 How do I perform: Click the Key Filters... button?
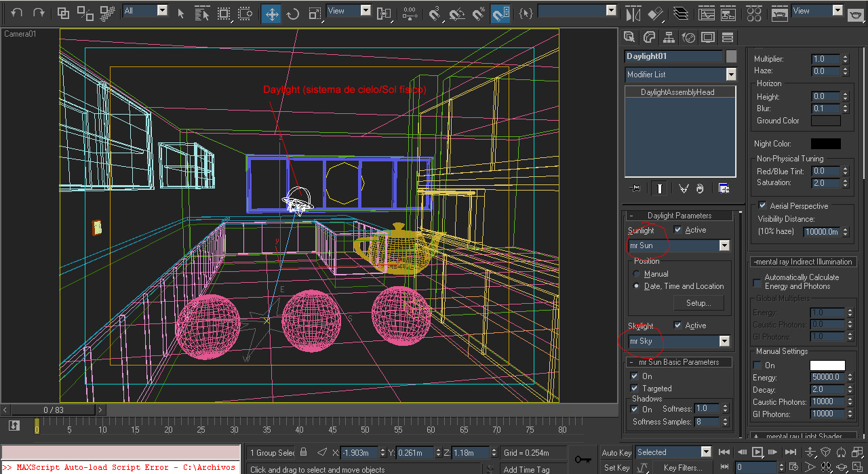683,467
